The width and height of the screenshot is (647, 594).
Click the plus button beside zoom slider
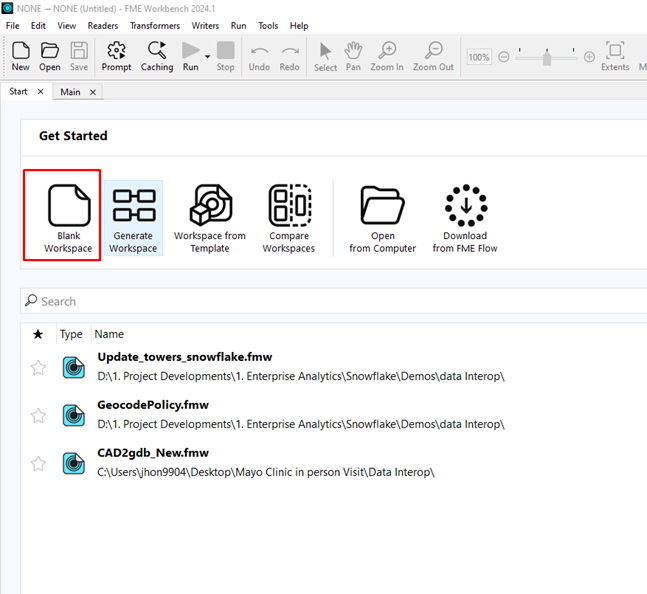590,57
